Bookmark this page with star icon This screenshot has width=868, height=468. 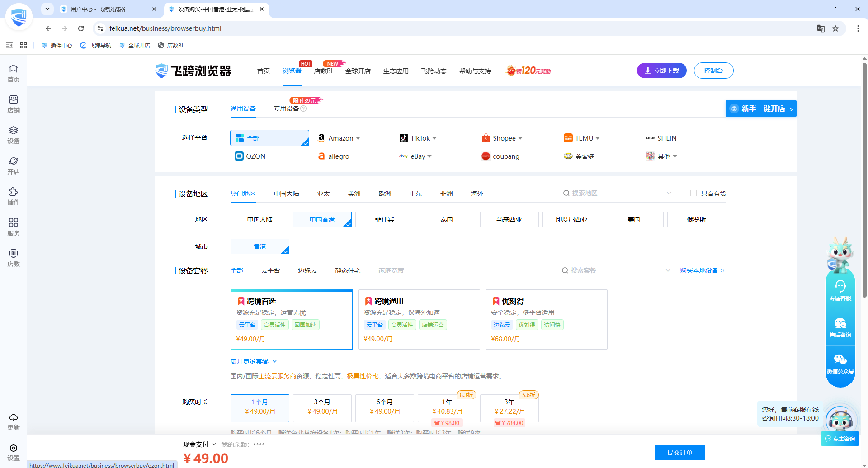[835, 28]
